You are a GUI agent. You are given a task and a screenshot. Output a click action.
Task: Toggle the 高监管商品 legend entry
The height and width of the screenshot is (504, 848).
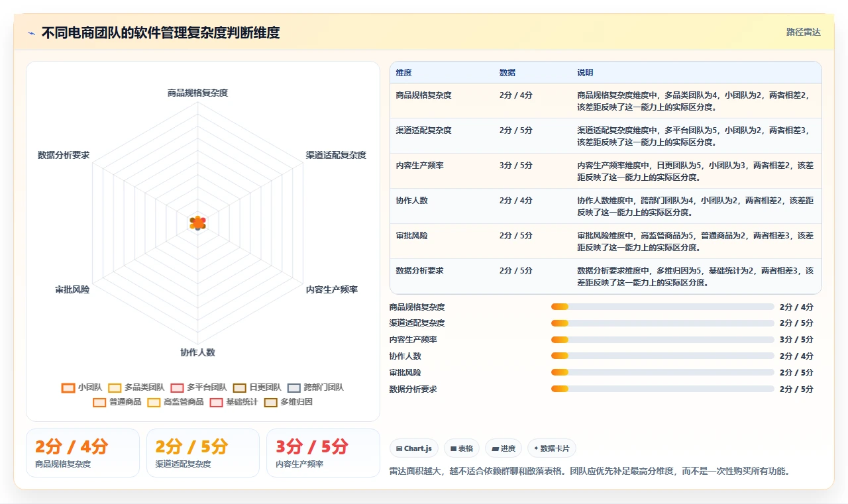tap(175, 402)
